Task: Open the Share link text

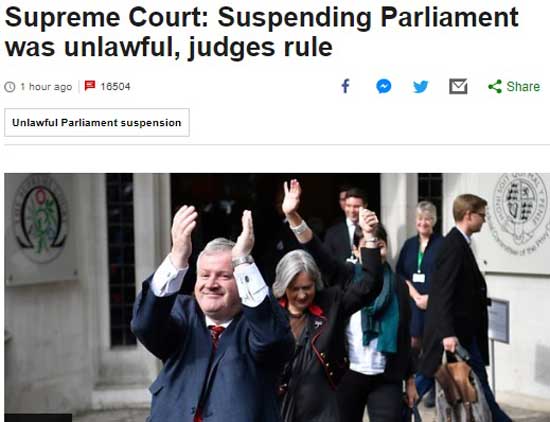Action: click(523, 87)
